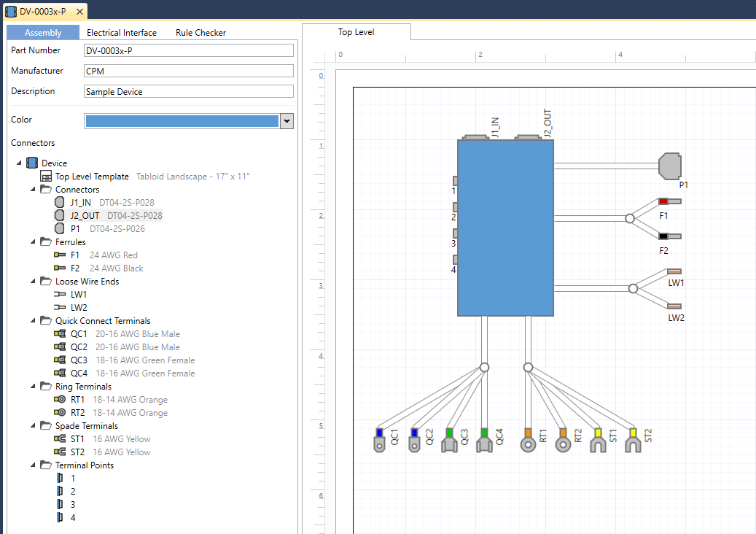This screenshot has width=756, height=534.
Task: Select the J1_IN connector on top of the device
Action: pos(476,137)
